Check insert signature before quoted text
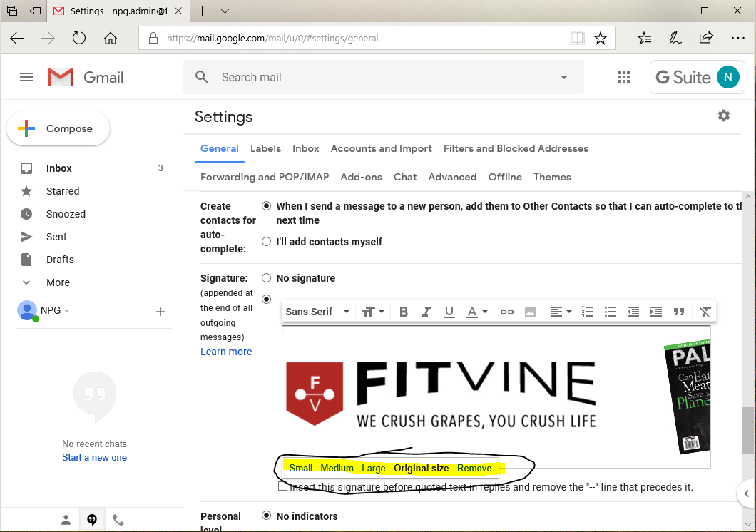 click(283, 486)
